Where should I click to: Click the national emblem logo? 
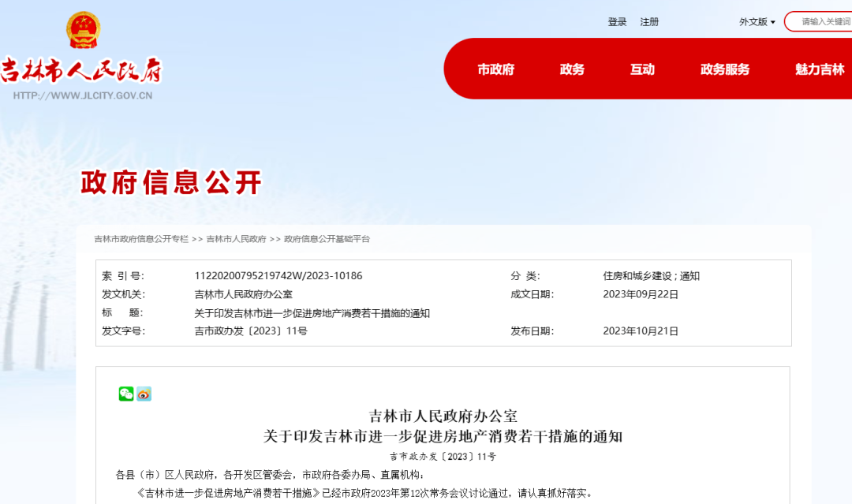pos(83,30)
